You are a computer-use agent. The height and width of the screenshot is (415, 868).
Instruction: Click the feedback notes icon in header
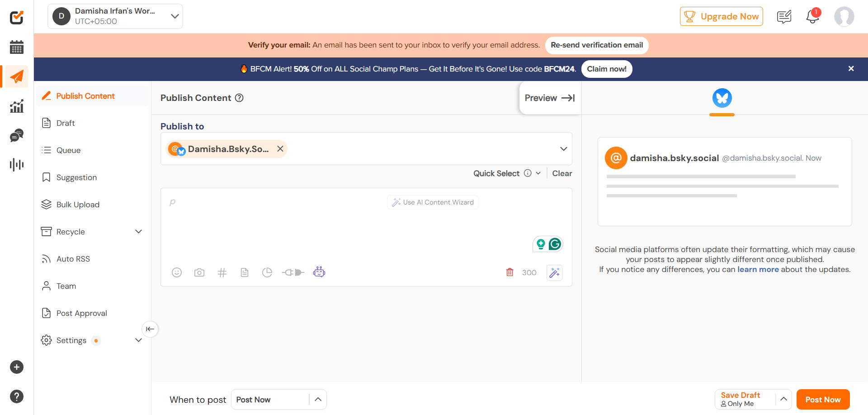[784, 17]
